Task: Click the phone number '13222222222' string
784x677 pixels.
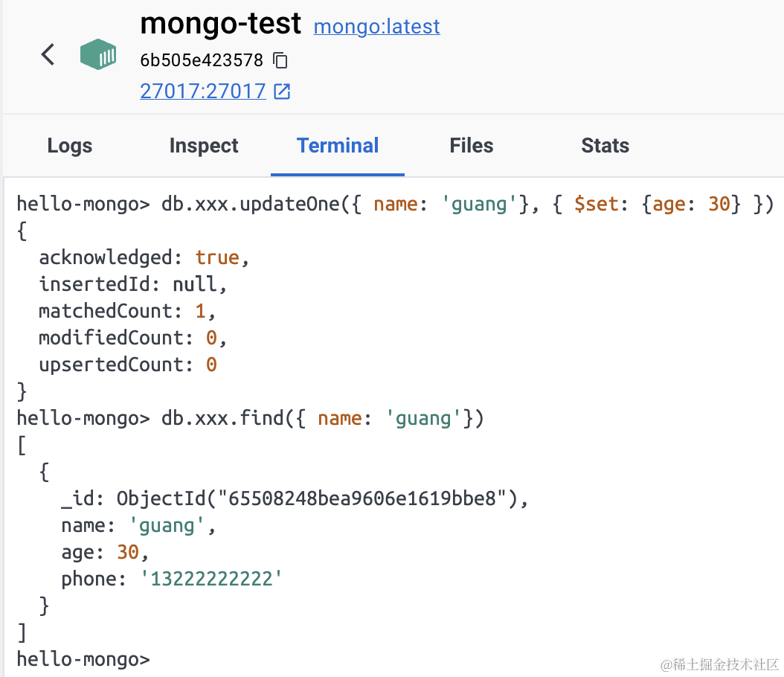Action: tap(212, 579)
